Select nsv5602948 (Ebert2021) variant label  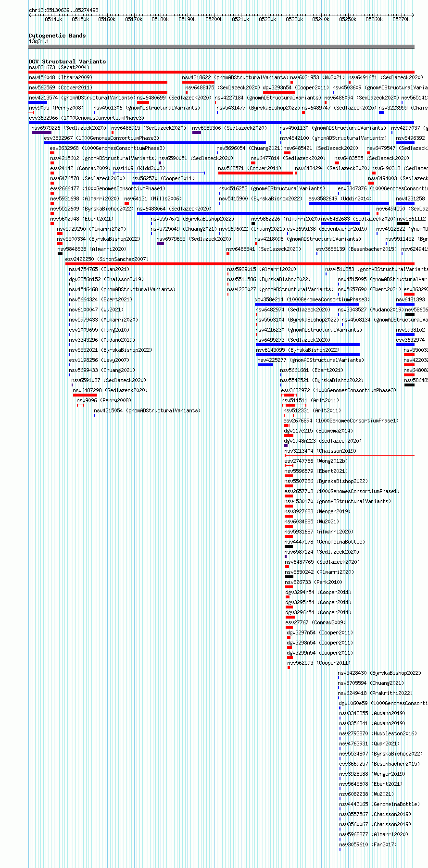coord(82,219)
